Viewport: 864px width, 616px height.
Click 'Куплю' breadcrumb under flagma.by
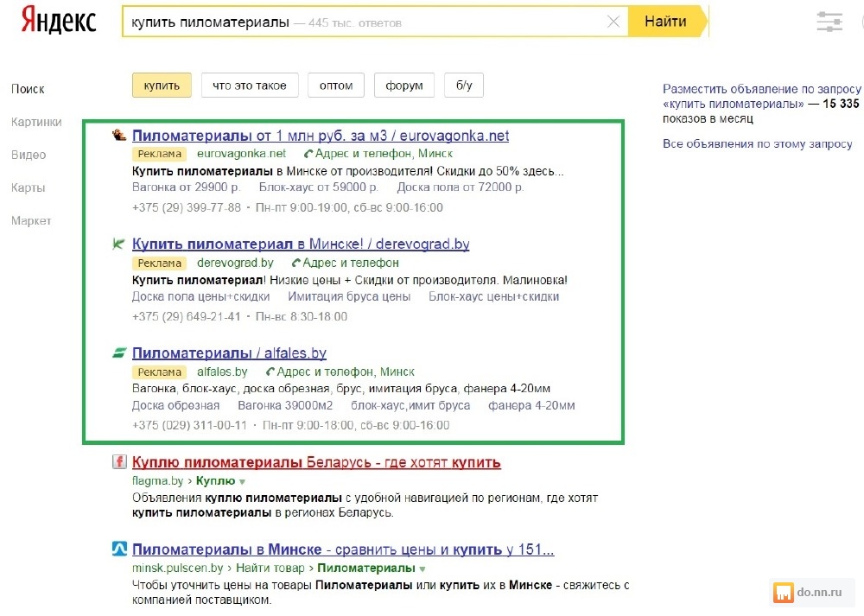(x=215, y=481)
